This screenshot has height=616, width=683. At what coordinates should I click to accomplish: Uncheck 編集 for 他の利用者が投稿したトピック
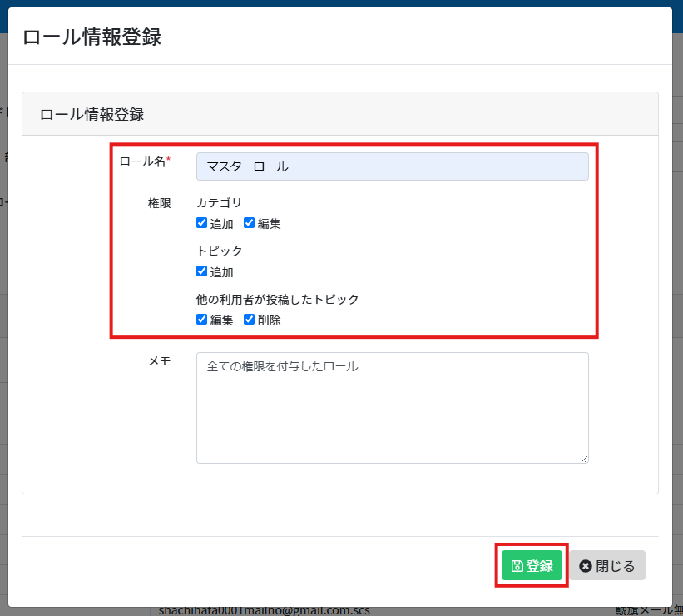201,320
